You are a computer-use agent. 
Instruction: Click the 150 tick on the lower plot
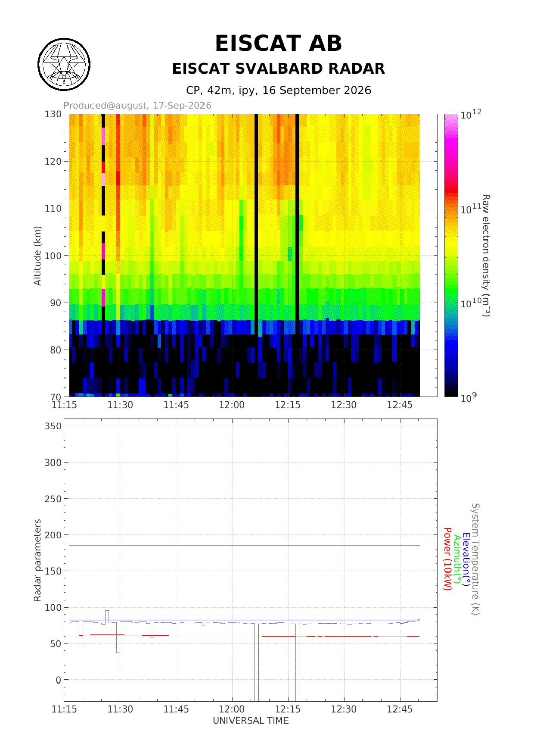(x=53, y=571)
